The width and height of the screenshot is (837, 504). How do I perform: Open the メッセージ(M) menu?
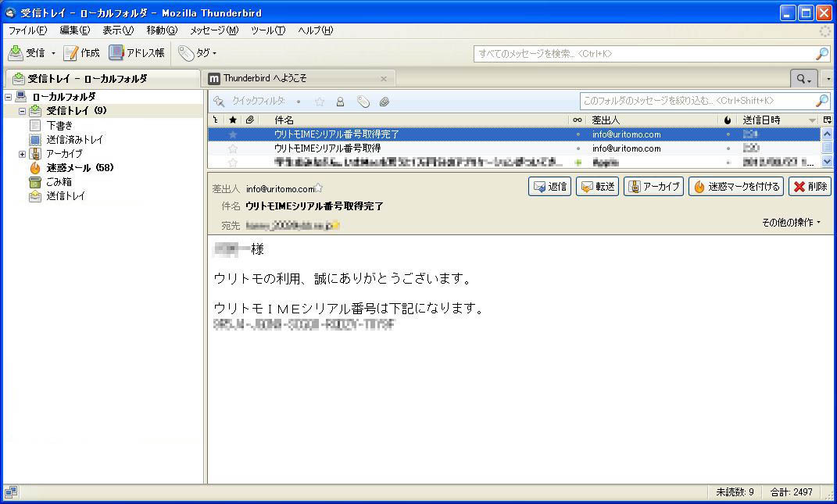click(213, 30)
